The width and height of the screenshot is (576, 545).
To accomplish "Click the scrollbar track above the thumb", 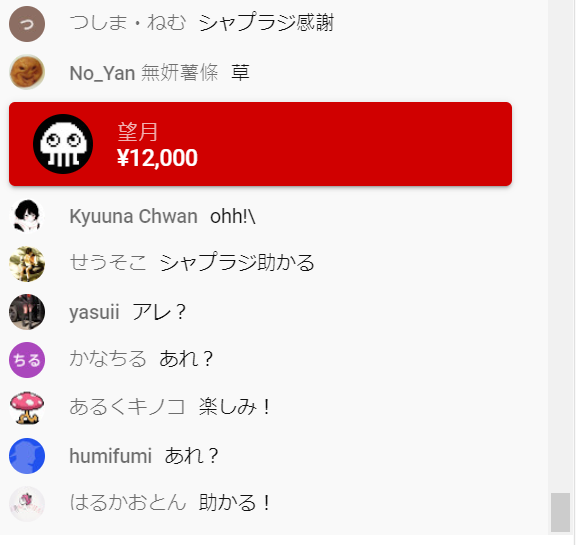I will 561,246.
